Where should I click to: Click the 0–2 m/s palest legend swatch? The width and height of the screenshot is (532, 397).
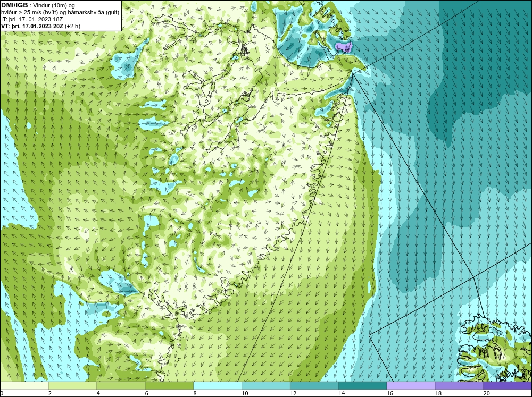point(24,386)
